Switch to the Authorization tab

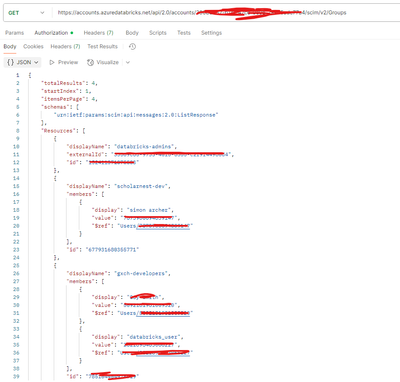(54, 33)
